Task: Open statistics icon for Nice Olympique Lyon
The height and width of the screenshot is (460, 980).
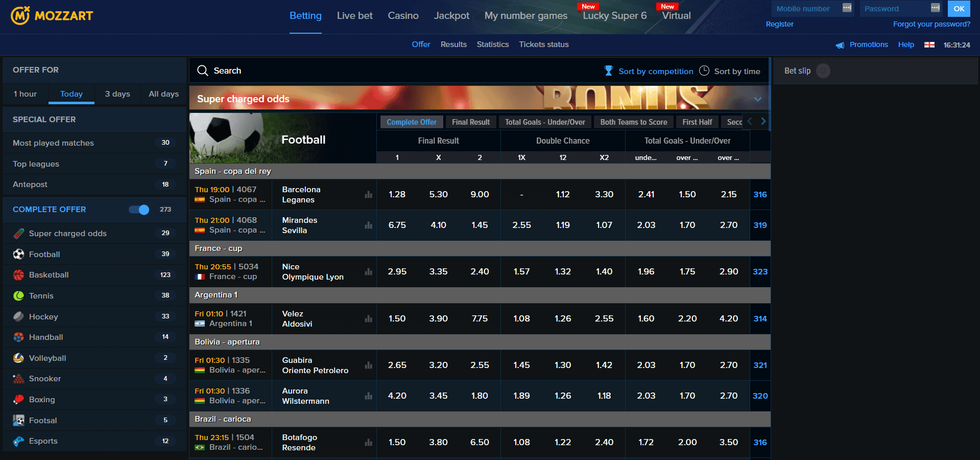Action: [368, 272]
